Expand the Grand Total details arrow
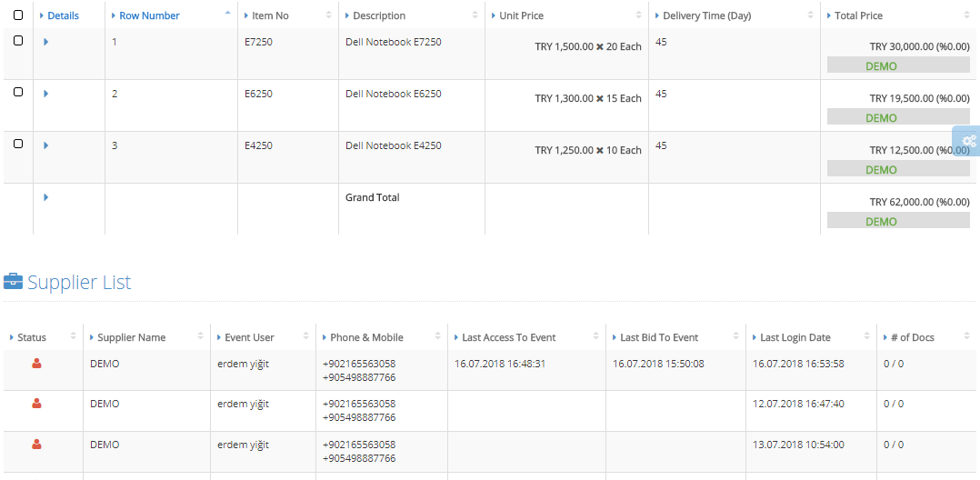The image size is (980, 480). point(46,197)
